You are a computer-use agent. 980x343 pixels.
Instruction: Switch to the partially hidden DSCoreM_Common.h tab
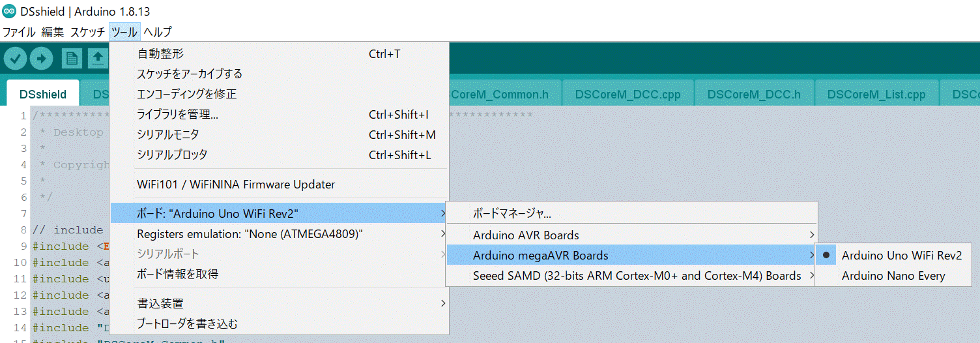click(505, 94)
